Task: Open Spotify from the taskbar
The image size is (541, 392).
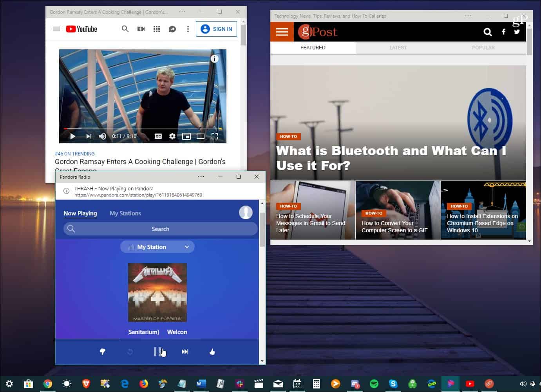Action: (374, 384)
